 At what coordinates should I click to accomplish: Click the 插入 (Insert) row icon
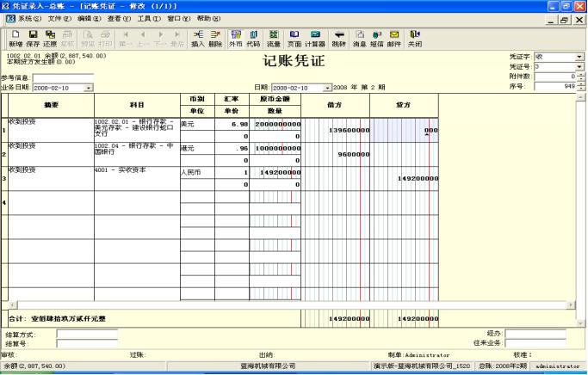(x=198, y=39)
